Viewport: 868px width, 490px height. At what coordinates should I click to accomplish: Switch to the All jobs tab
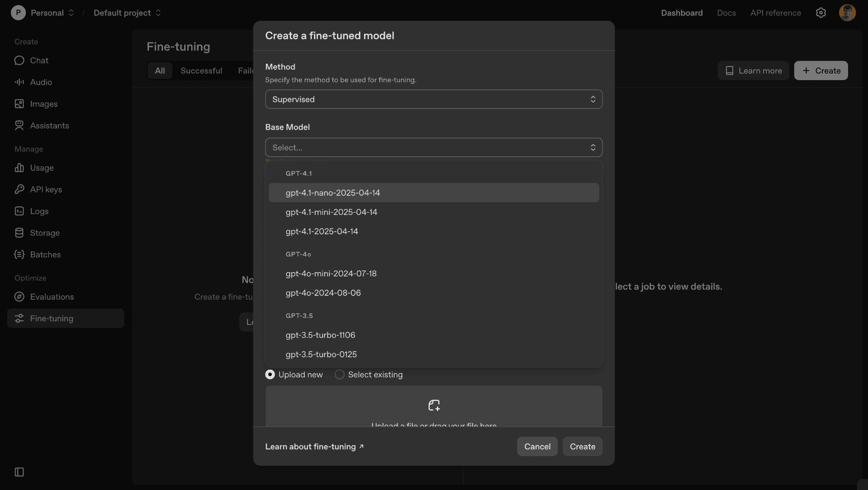pyautogui.click(x=160, y=70)
